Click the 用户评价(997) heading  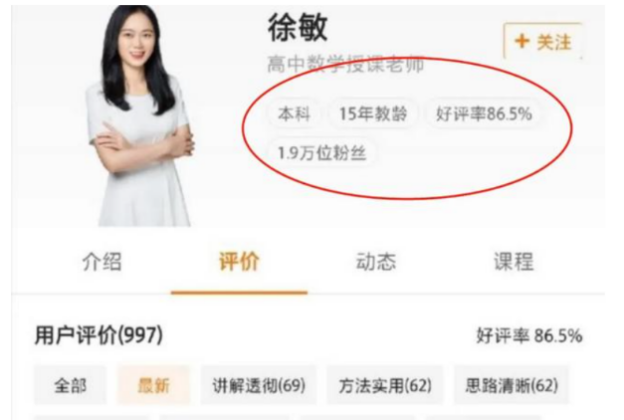[x=99, y=335]
